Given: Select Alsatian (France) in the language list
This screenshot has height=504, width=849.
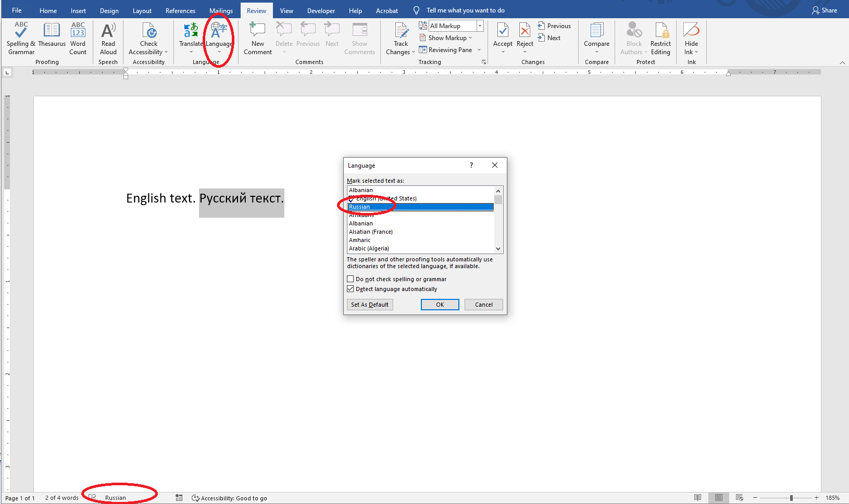Looking at the screenshot, I should [x=371, y=232].
